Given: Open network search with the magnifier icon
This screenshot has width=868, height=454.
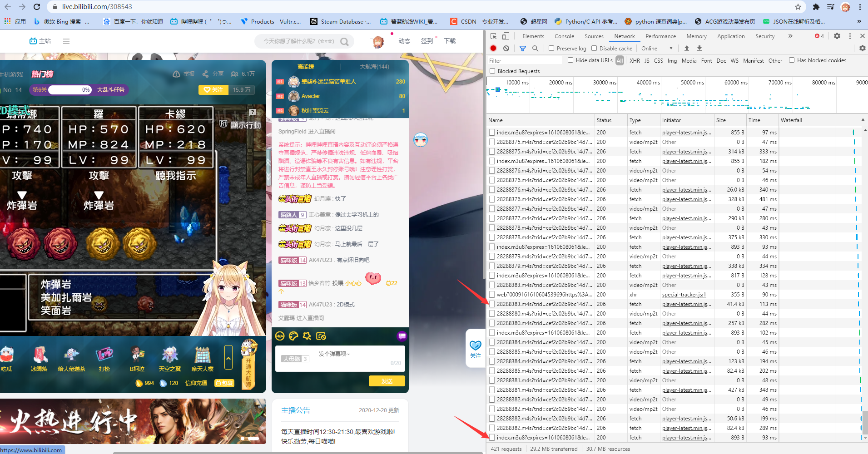Looking at the screenshot, I should pos(536,48).
